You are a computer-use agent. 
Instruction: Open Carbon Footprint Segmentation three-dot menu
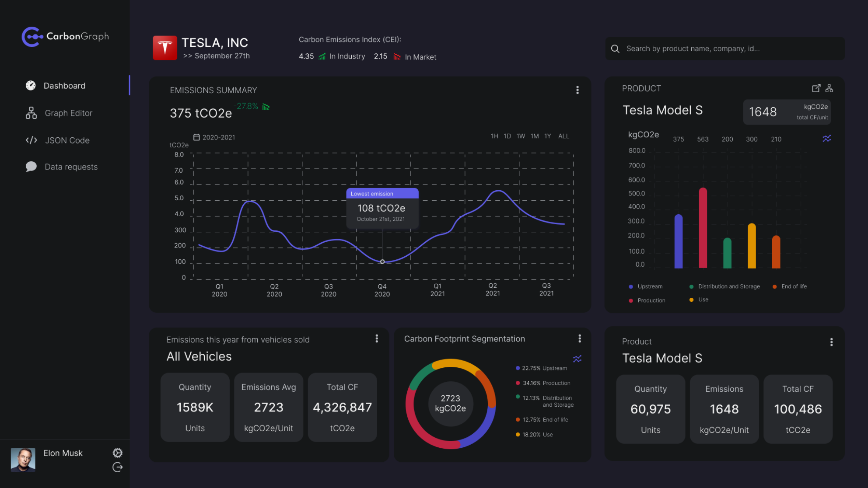point(580,338)
